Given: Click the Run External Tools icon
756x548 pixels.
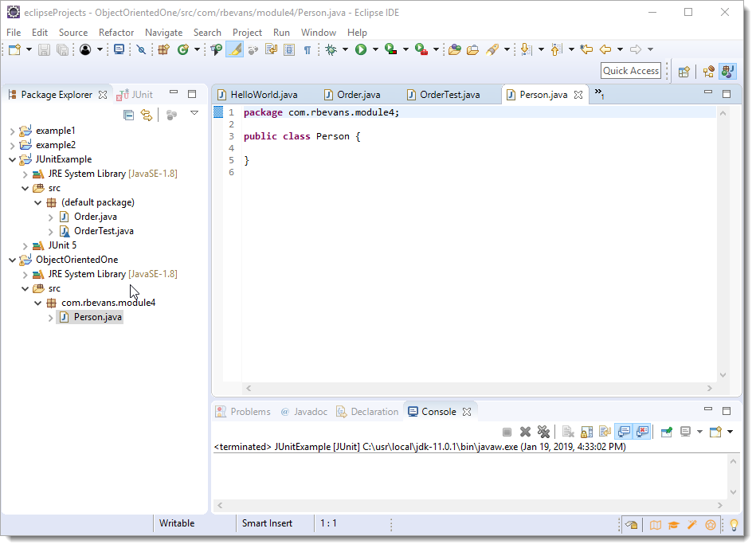Looking at the screenshot, I should (421, 49).
